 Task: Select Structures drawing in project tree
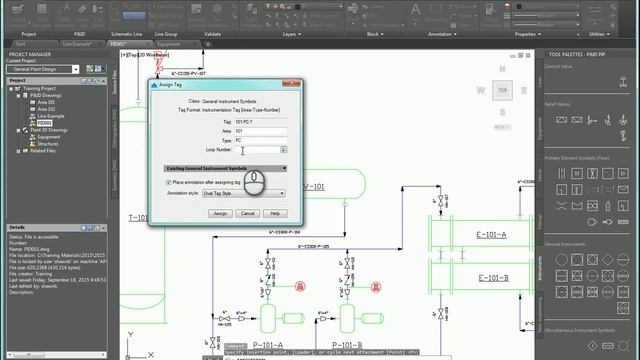[x=48, y=144]
